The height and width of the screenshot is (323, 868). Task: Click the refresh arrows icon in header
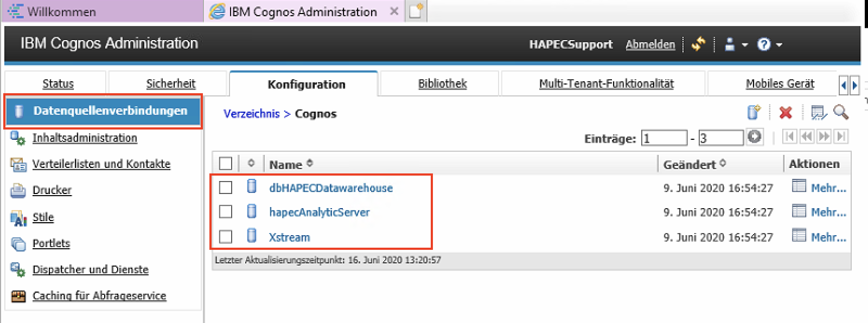(698, 44)
